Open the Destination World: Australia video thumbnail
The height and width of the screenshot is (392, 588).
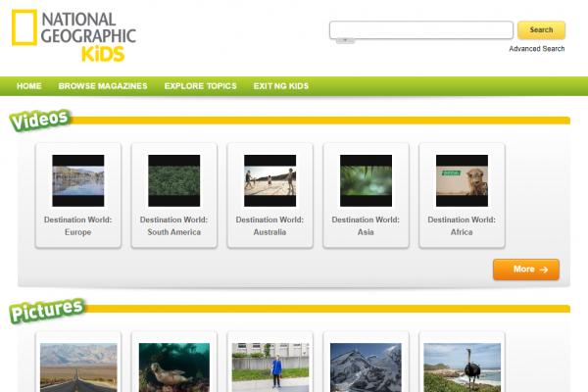pos(270,180)
